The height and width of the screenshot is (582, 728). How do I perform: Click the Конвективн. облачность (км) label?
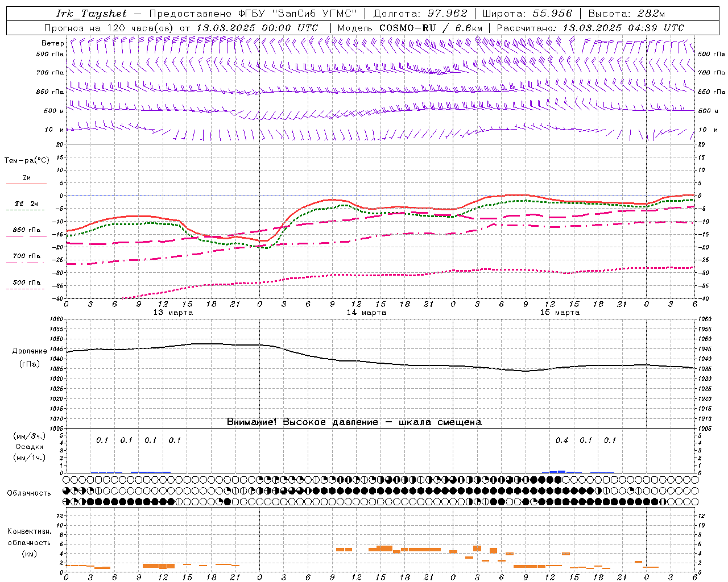click(x=29, y=542)
